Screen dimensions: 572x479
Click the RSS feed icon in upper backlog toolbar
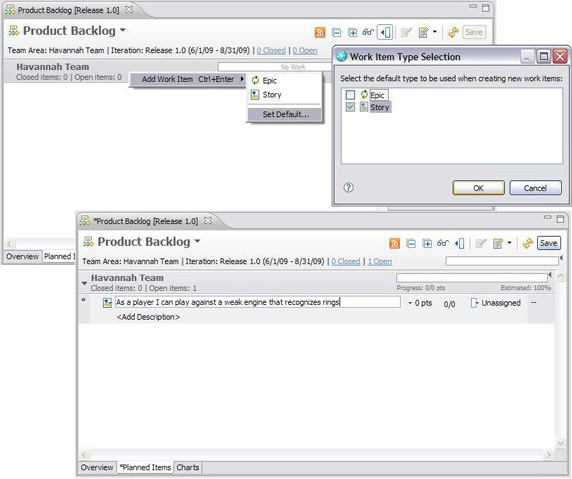[x=320, y=32]
